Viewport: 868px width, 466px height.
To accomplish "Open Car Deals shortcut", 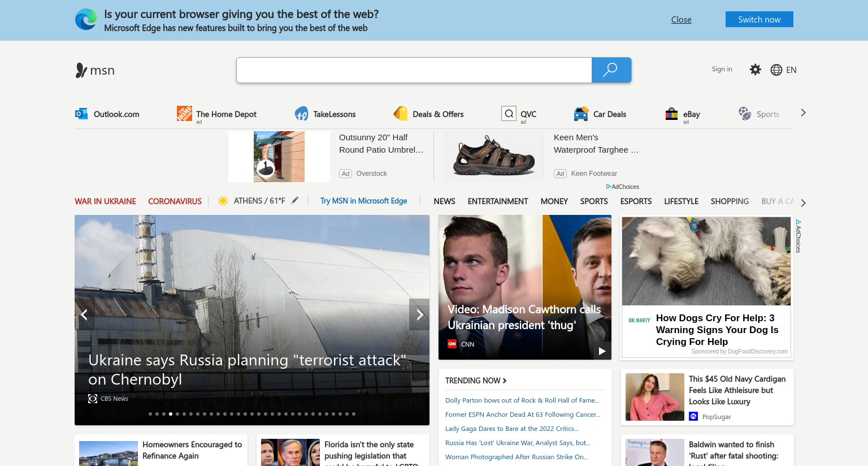I will coord(600,114).
